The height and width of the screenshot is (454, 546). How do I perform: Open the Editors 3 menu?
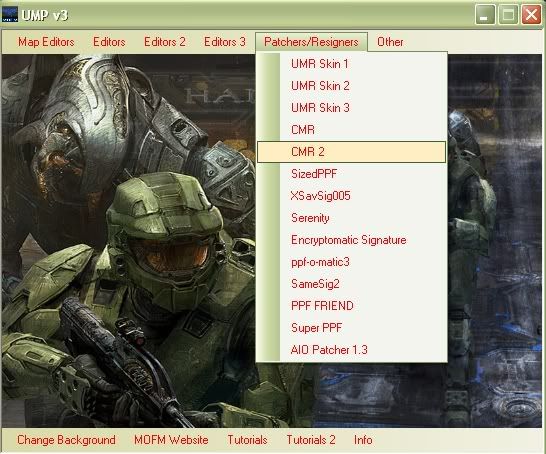225,42
